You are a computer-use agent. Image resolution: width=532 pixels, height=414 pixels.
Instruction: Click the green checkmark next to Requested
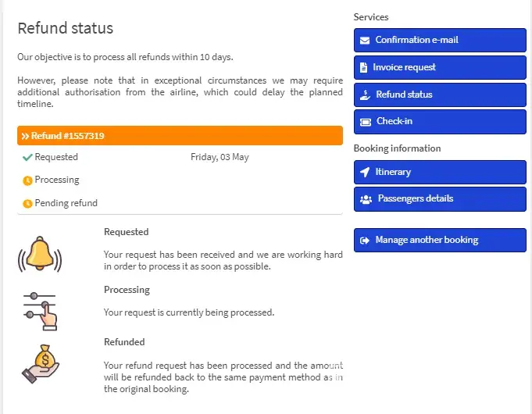pos(27,157)
